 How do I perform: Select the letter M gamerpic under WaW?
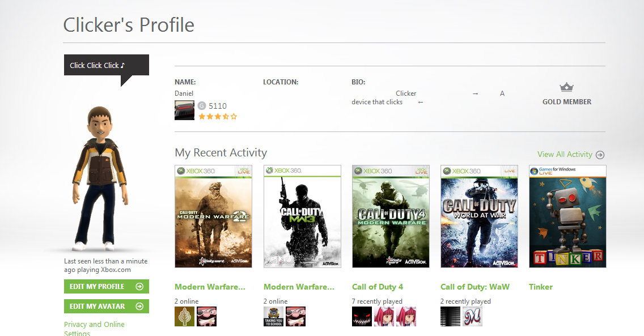(472, 316)
